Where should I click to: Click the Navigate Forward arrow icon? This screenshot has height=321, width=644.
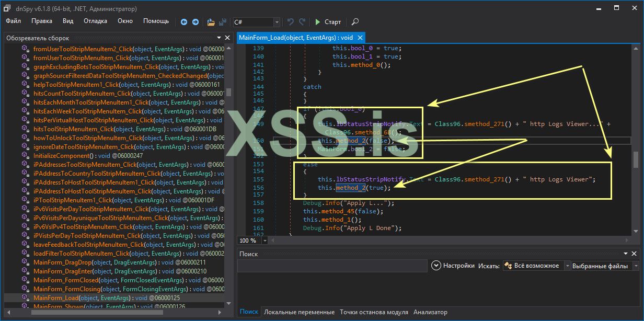pyautogui.click(x=195, y=22)
